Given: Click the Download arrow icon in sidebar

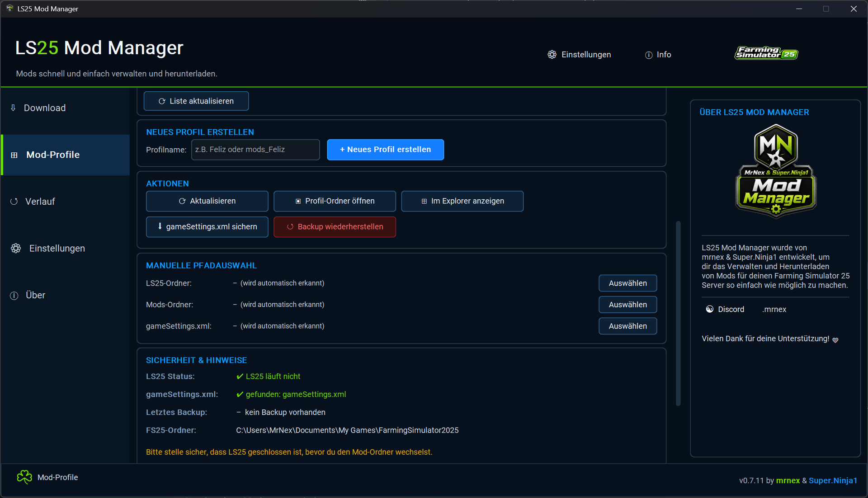Looking at the screenshot, I should [x=13, y=108].
